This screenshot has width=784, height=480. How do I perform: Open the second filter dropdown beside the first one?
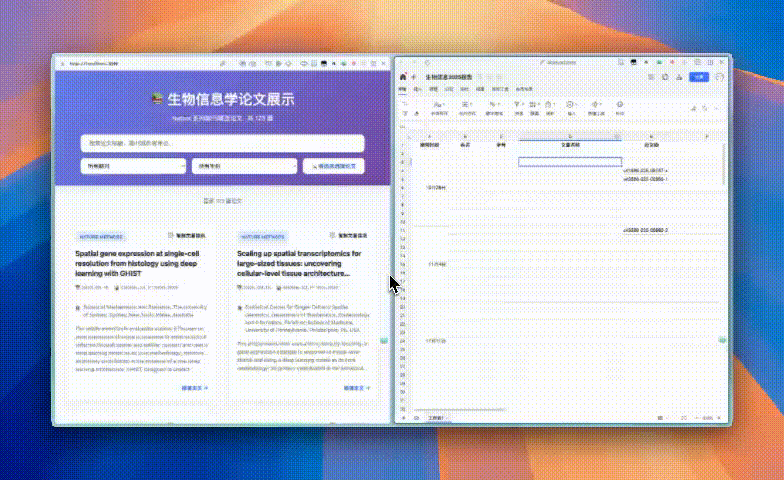[x=244, y=166]
